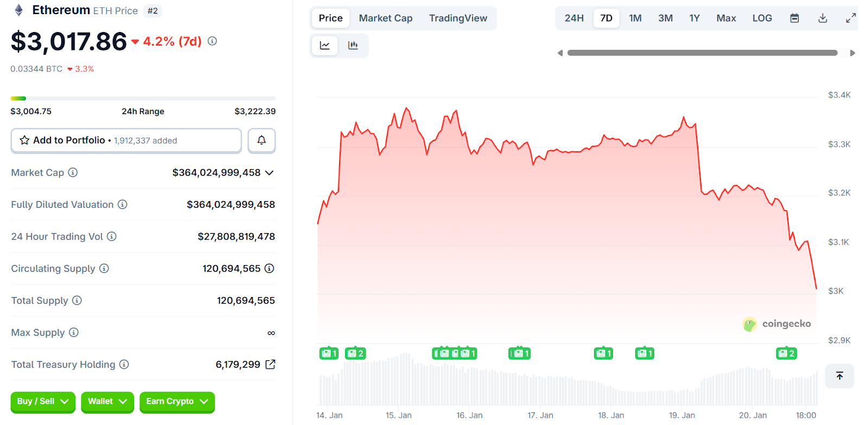Viewport: 868px width, 425px height.
Task: Show Market Cap info tooltip icon
Action: (73, 172)
